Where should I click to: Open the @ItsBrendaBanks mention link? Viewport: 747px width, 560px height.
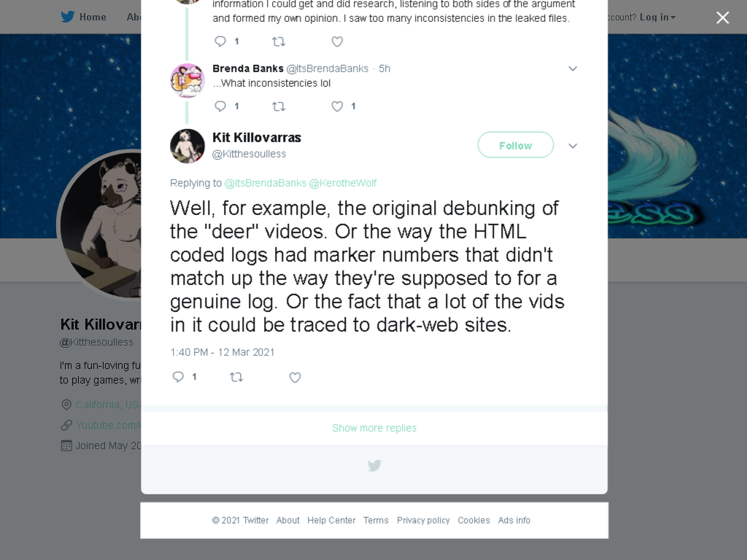coord(265,183)
